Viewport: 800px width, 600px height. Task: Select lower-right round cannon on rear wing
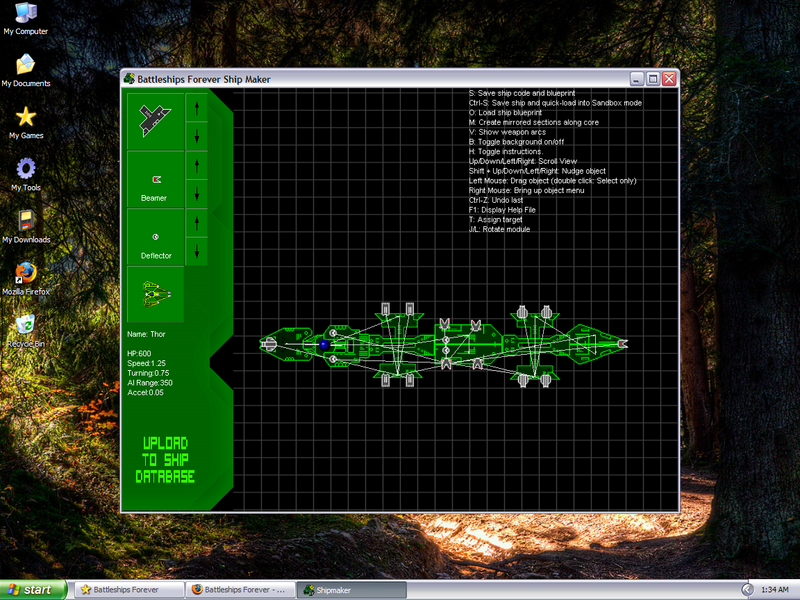(x=545, y=380)
